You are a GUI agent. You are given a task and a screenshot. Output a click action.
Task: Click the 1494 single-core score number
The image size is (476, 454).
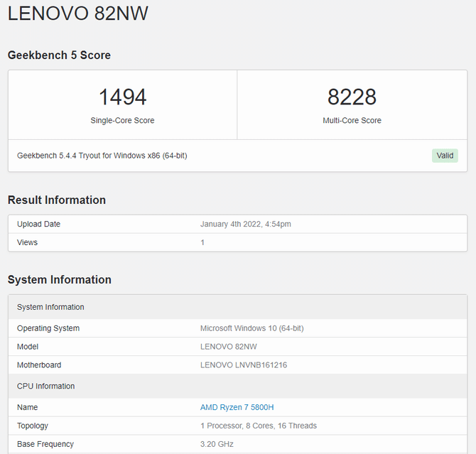click(122, 97)
